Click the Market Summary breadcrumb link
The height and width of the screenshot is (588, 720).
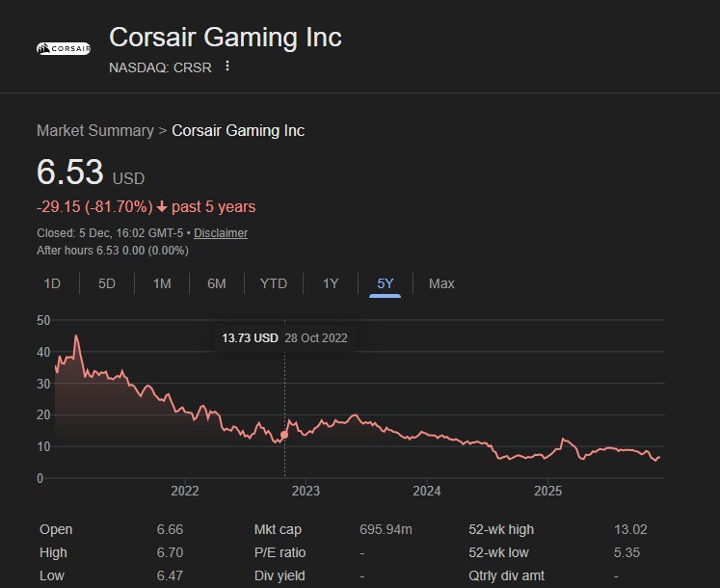pyautogui.click(x=94, y=130)
